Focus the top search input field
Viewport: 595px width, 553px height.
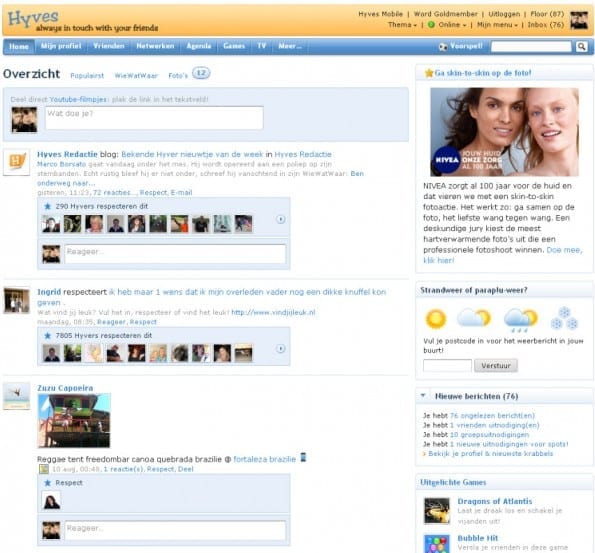pyautogui.click(x=531, y=46)
